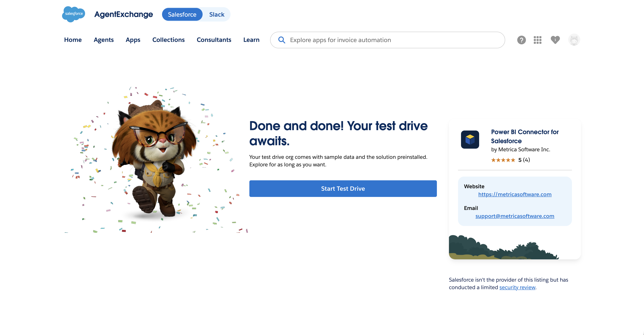Click the five-star rating display

click(503, 160)
